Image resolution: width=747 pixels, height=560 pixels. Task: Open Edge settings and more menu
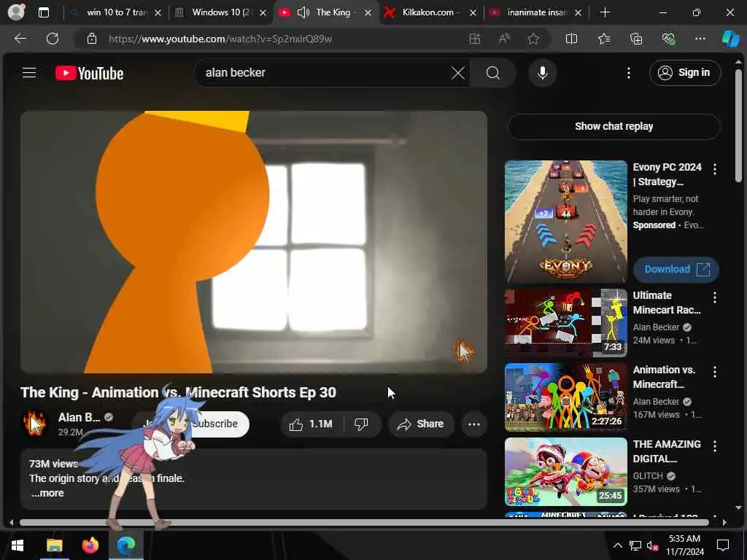(700, 39)
